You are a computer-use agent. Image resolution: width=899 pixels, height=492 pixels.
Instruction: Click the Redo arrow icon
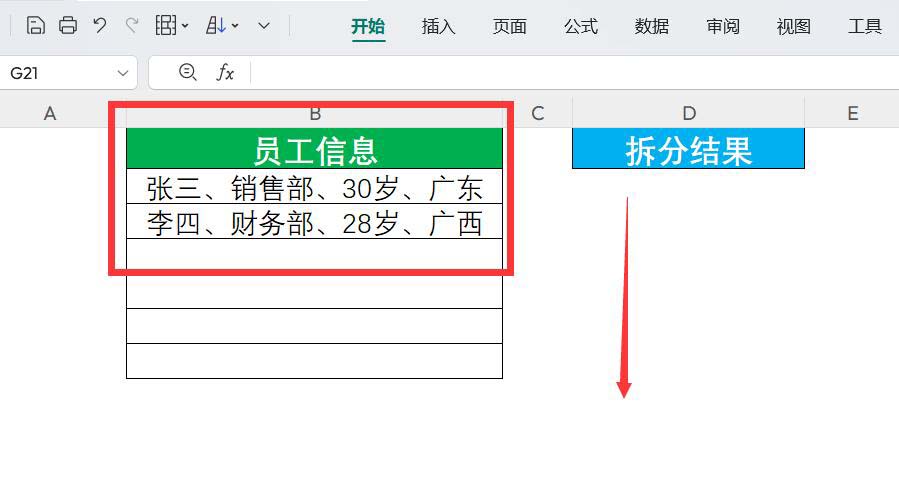[x=131, y=26]
